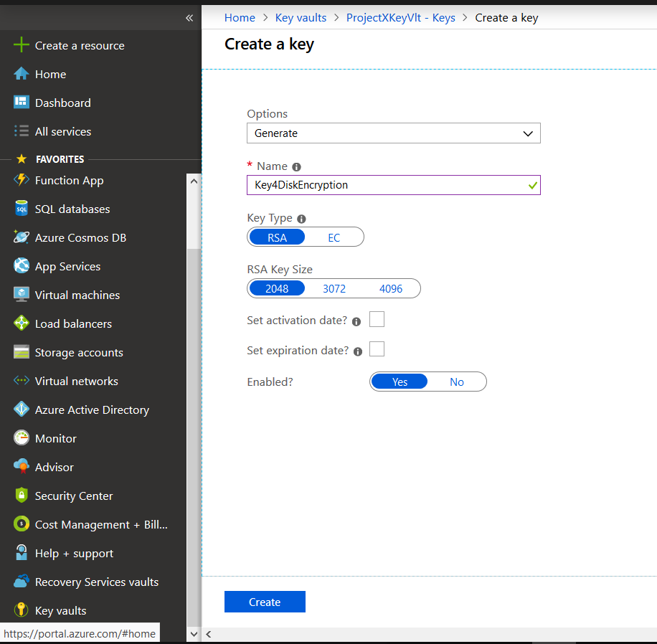The height and width of the screenshot is (644, 657).
Task: Click the Recovery Services vaults cloud icon
Action: (x=22, y=581)
